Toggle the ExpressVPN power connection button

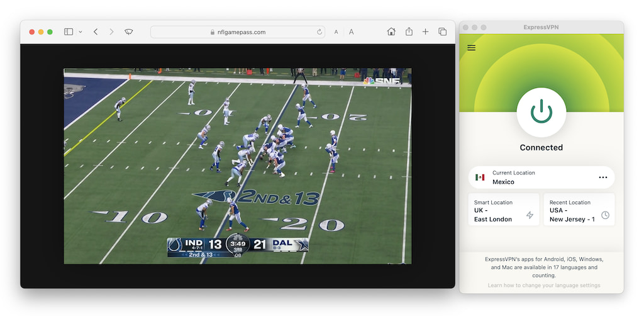pos(541,112)
